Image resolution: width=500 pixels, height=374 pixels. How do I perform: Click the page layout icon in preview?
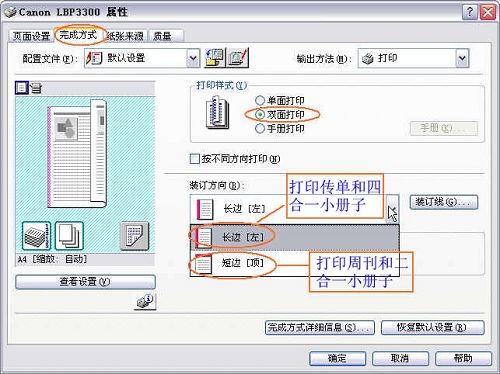point(134,236)
